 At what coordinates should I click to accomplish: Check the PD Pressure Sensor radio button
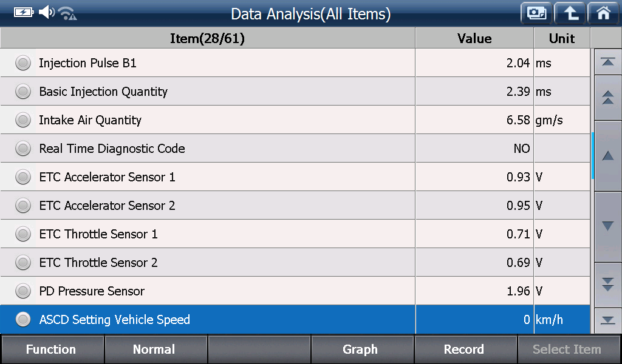coord(23,291)
